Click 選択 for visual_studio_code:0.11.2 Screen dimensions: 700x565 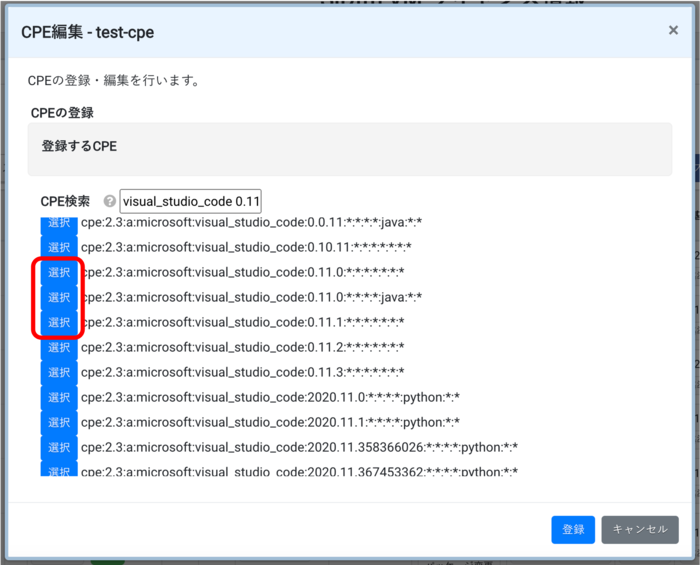pyautogui.click(x=59, y=347)
